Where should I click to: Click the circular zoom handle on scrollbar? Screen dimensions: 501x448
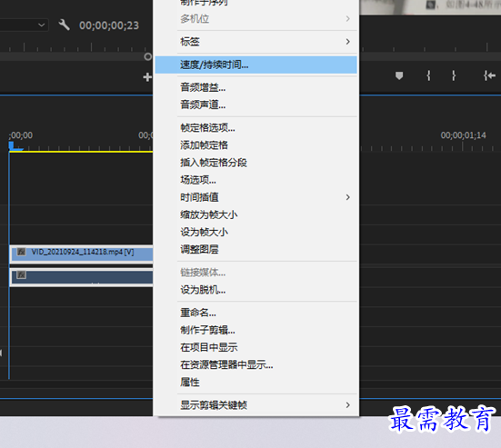(147, 57)
